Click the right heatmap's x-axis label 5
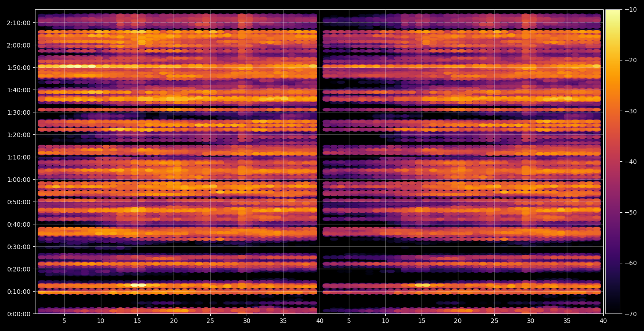Screen dimensions: 644x331 click(349, 321)
